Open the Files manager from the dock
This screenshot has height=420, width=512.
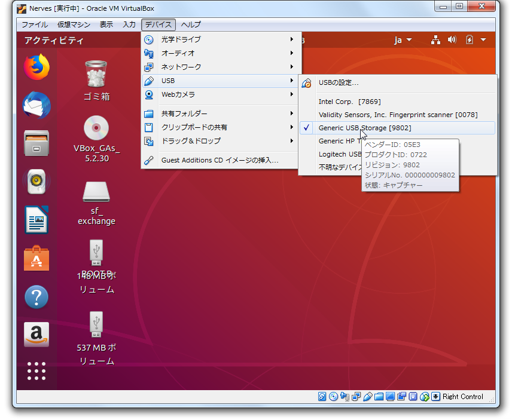(x=36, y=143)
